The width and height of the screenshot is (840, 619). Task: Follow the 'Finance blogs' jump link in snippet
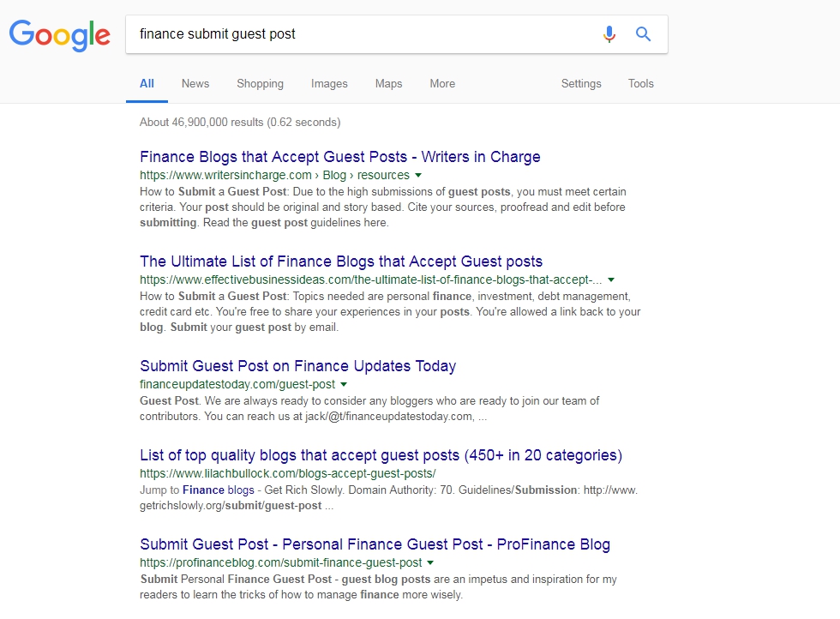[218, 490]
